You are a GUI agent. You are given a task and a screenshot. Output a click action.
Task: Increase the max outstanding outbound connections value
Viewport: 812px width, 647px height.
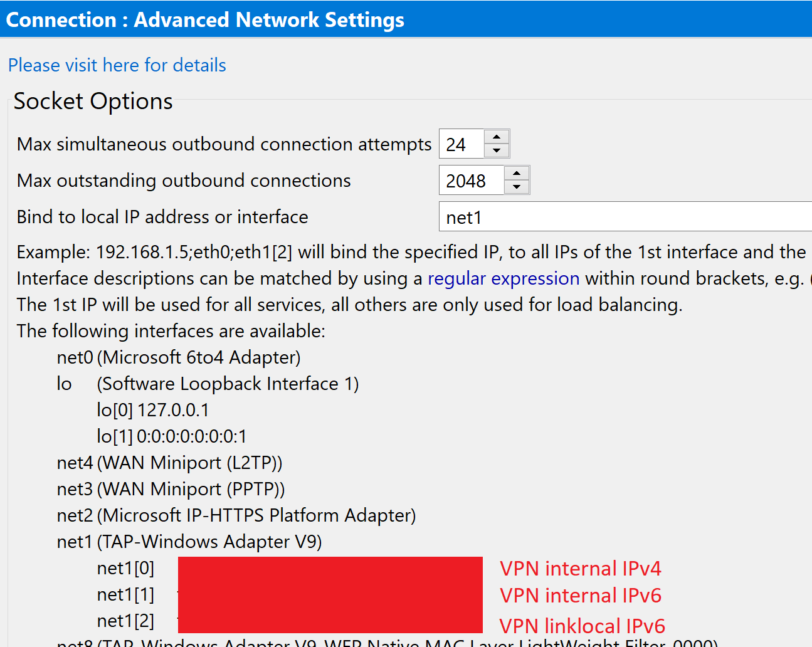(x=516, y=173)
